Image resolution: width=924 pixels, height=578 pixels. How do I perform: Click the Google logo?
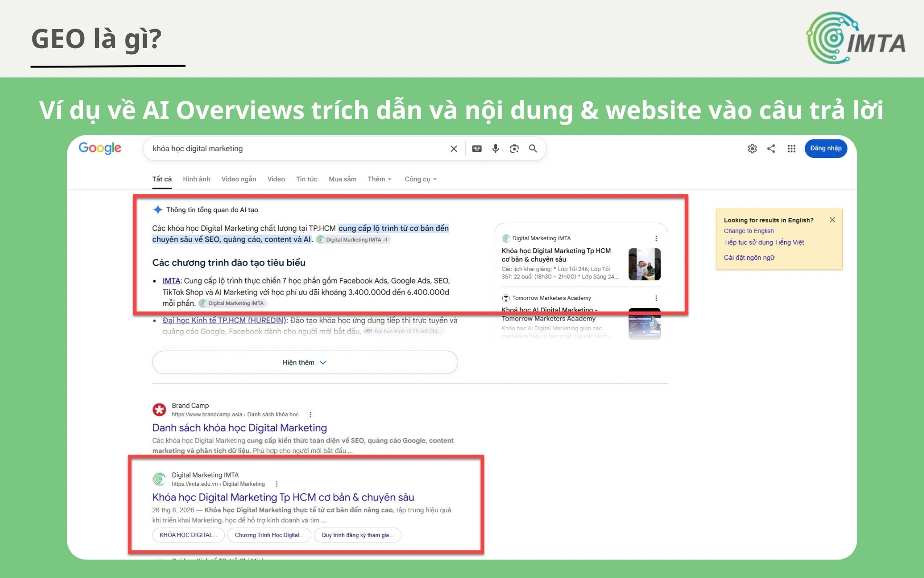click(100, 148)
